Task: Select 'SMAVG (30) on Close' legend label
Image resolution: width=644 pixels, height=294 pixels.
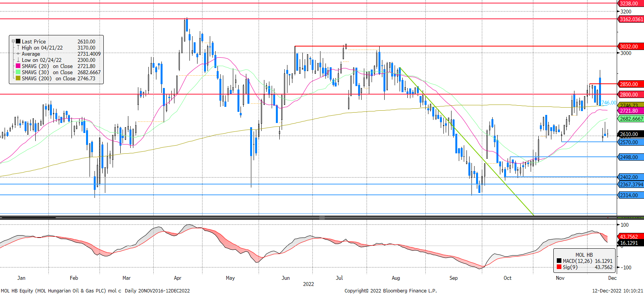Action: pos(47,72)
